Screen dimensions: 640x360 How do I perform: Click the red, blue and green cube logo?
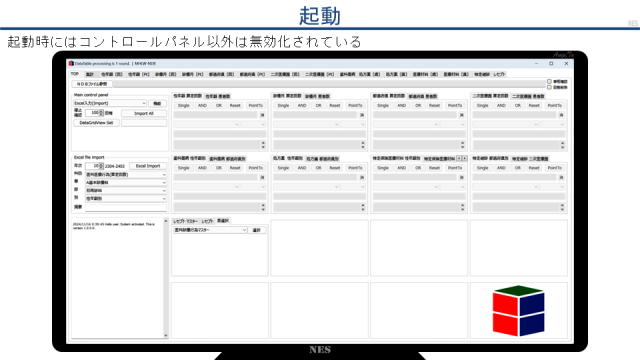(x=518, y=311)
